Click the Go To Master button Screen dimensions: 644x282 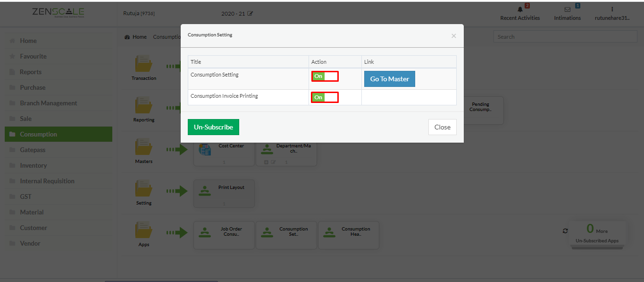pos(389,79)
